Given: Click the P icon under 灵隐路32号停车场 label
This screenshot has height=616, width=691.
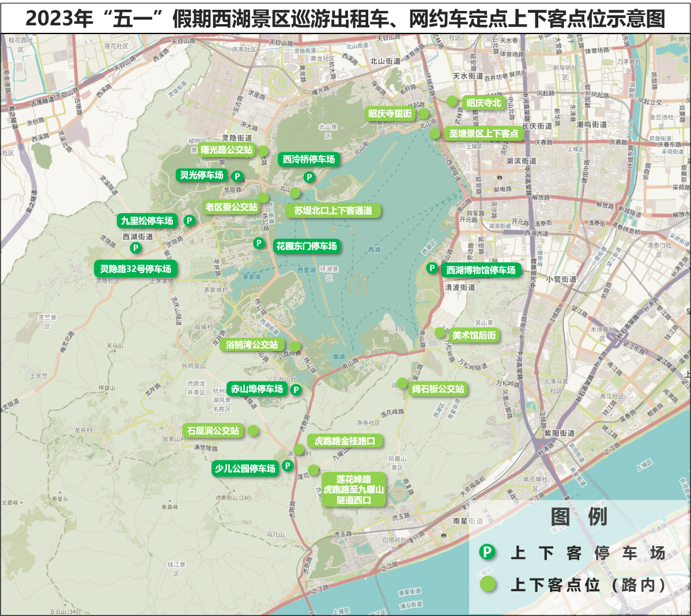Looking at the screenshot, I should [x=135, y=248].
